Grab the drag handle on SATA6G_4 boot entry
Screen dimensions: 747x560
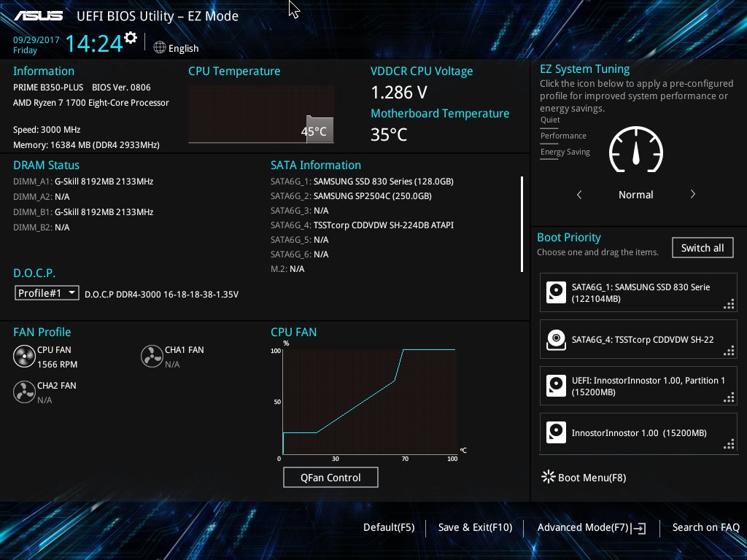pos(729,351)
